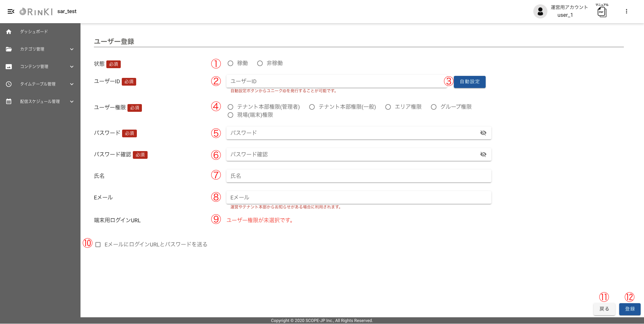Image resolution: width=644 pixels, height=324 pixels.
Task: Click the dashboard home icon
Action: click(x=9, y=32)
